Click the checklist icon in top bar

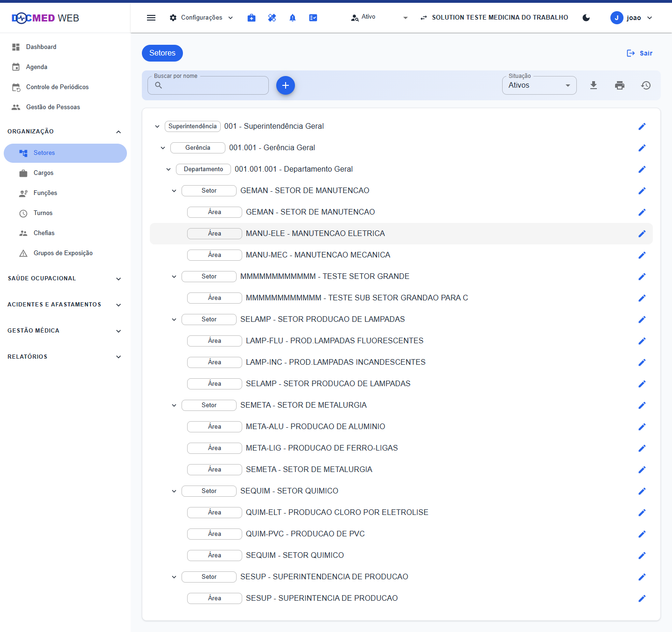[313, 18]
